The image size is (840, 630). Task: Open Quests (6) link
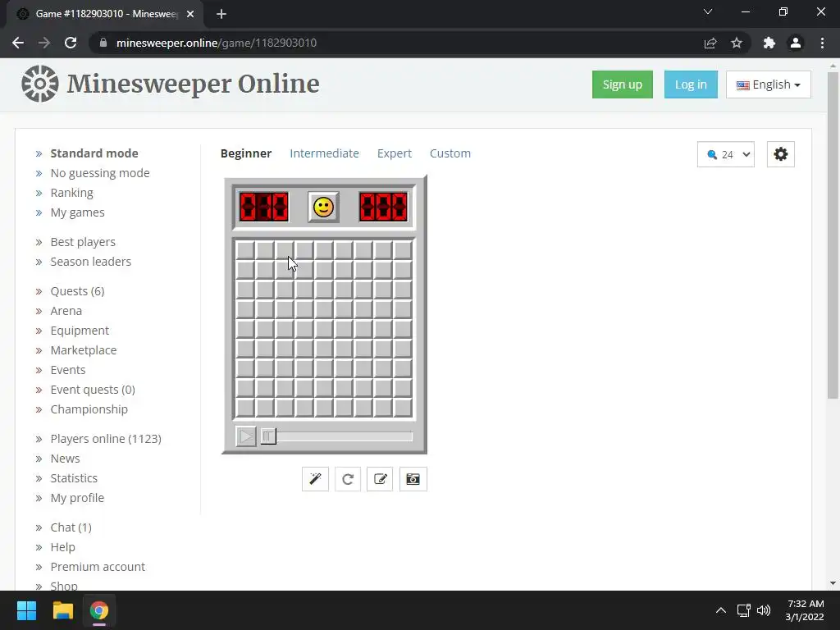coord(77,291)
